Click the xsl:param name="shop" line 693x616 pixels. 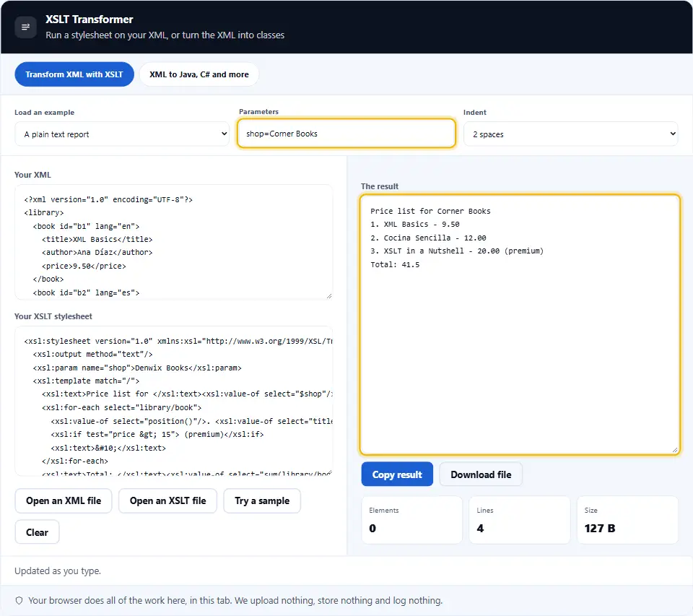coord(137,368)
